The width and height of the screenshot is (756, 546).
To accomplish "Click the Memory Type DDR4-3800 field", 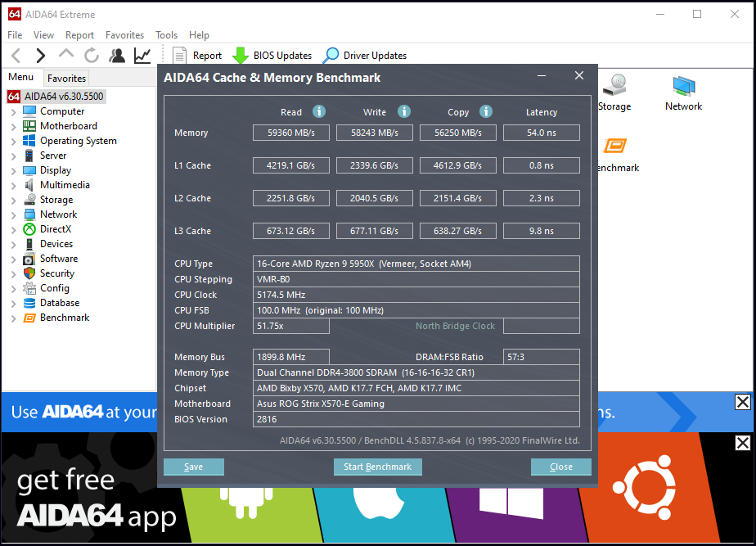I will click(416, 372).
